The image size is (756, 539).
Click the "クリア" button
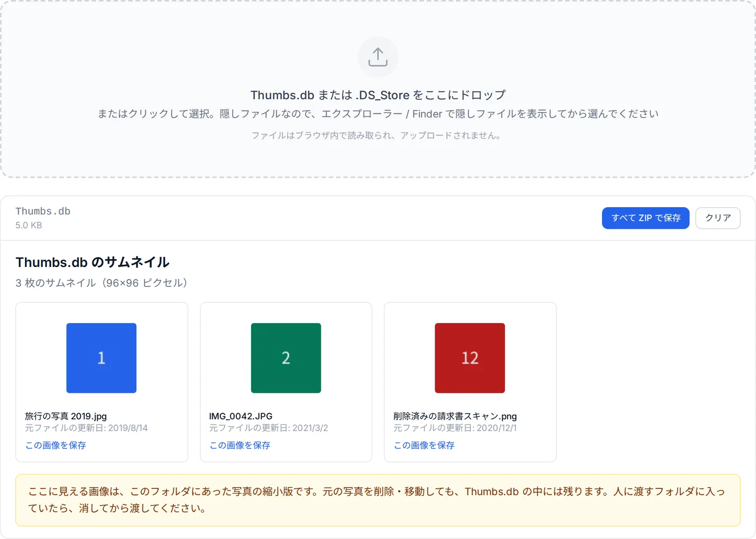[x=718, y=218]
